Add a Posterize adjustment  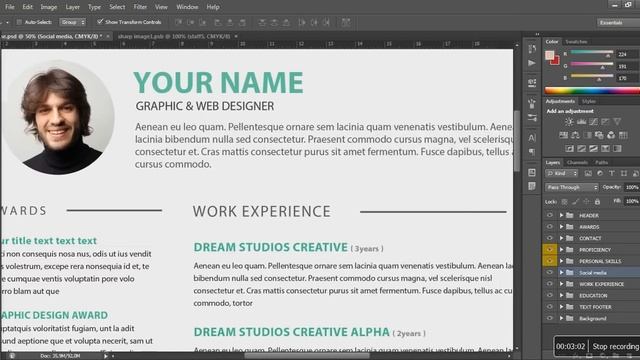tap(581, 149)
